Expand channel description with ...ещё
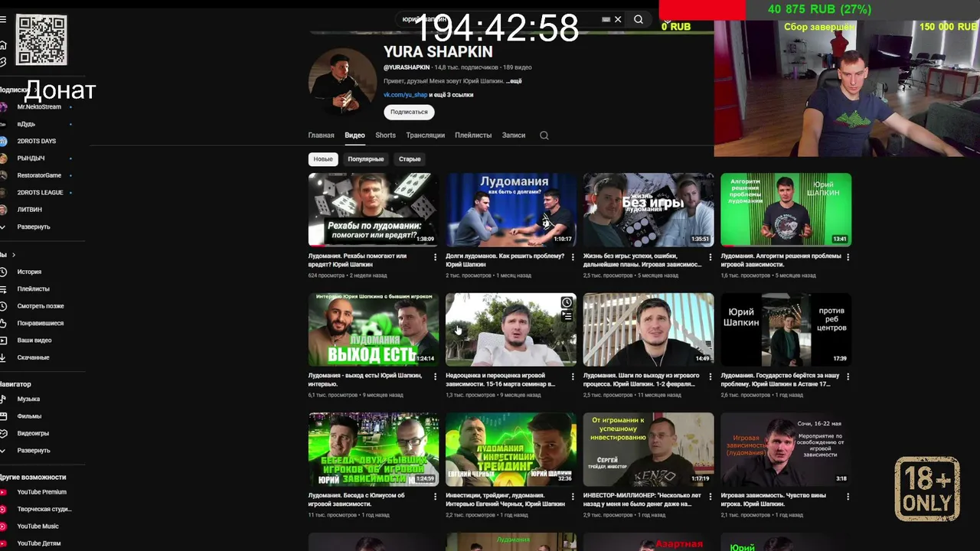The width and height of the screenshot is (980, 551). [514, 81]
